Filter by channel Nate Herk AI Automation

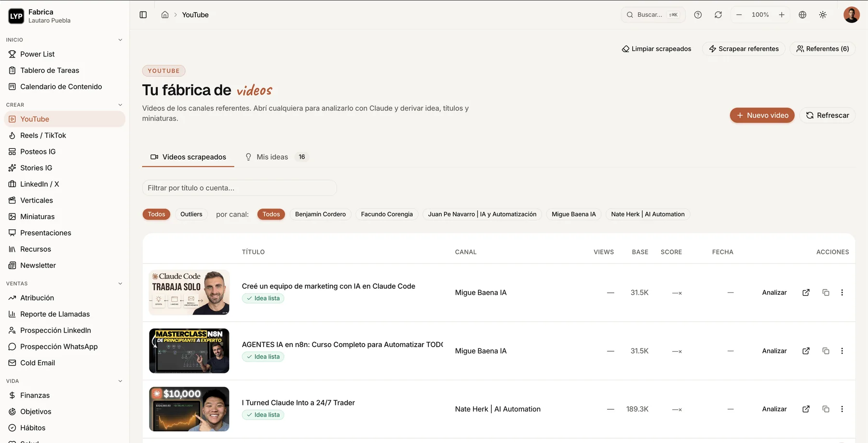click(648, 214)
